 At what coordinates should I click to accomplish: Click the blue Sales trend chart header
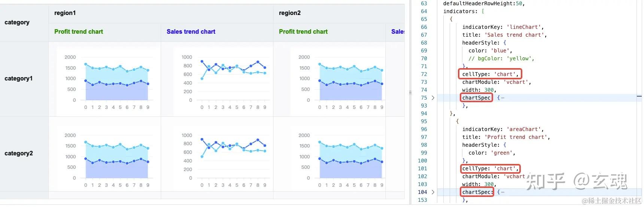coord(191,32)
